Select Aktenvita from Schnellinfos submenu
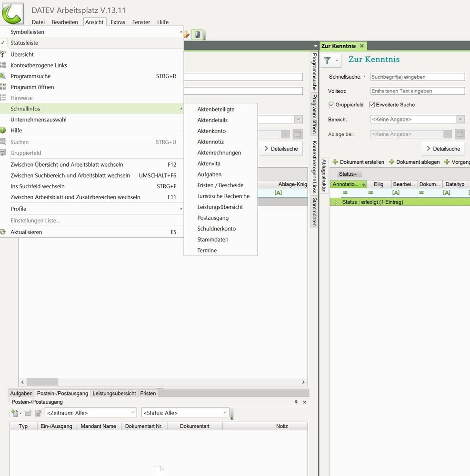470x476 pixels. (209, 163)
